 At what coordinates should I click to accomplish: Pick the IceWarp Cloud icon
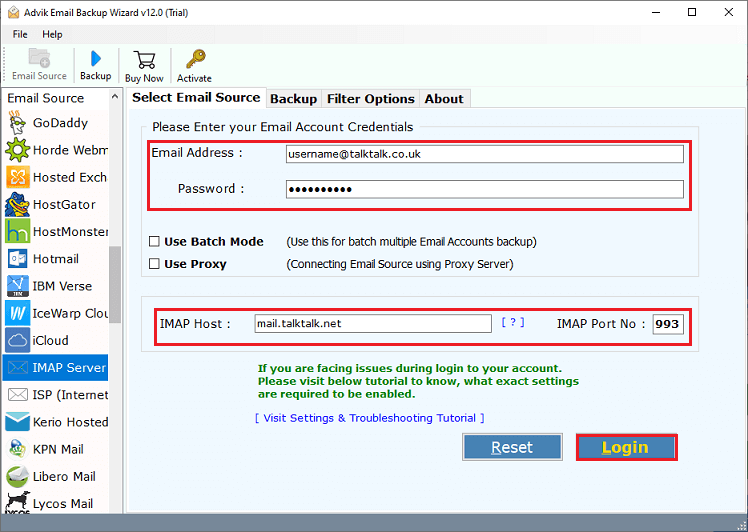coord(17,313)
